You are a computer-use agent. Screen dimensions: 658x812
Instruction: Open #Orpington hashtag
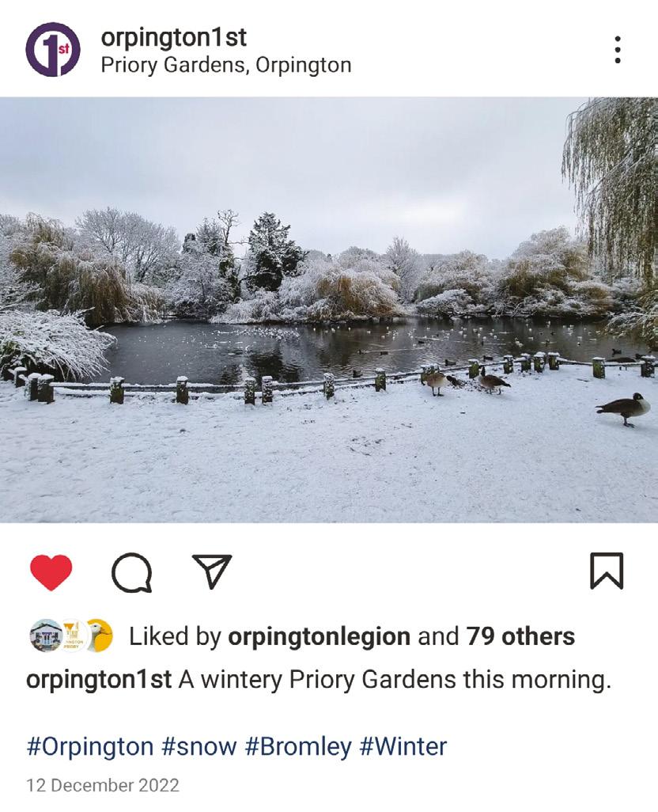click(x=90, y=747)
